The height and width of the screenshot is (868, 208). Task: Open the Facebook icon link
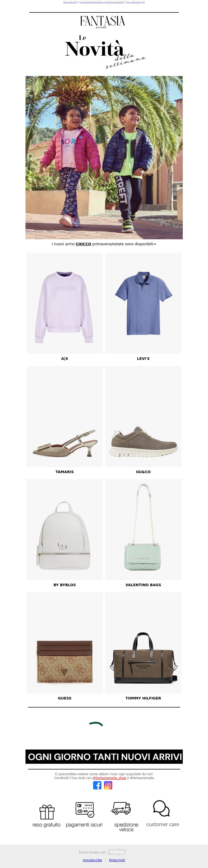click(97, 786)
